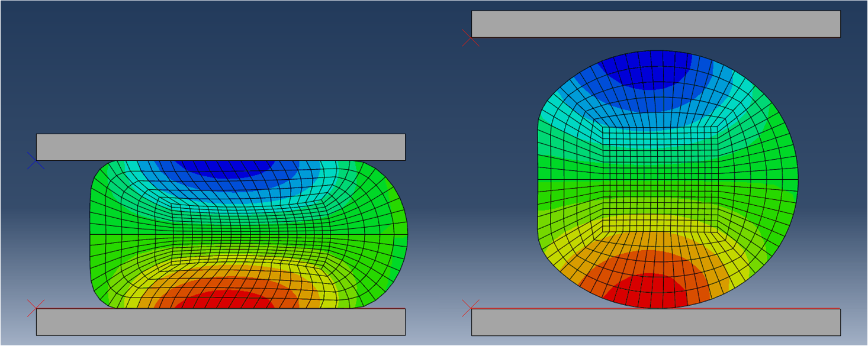Click the red reference cross on left lower plate
The width and height of the screenshot is (868, 346).
36,308
